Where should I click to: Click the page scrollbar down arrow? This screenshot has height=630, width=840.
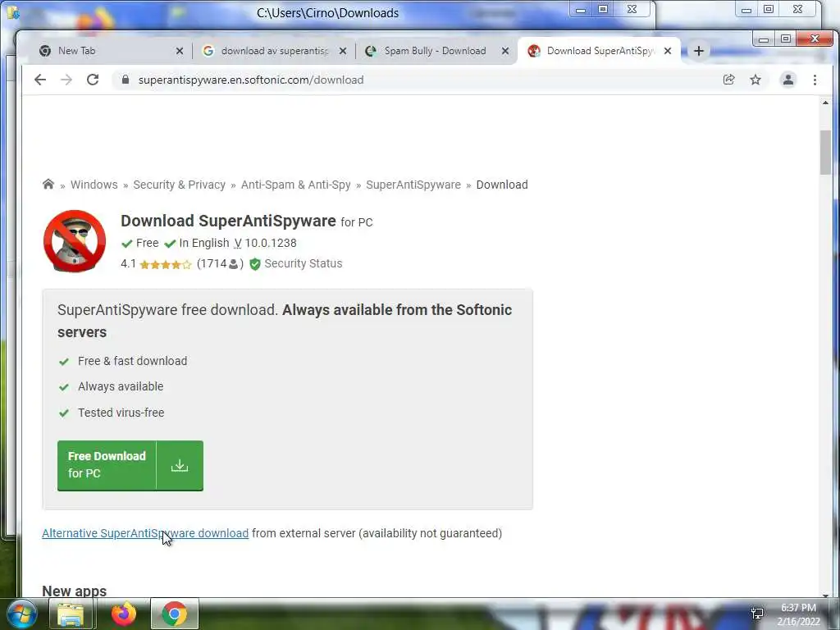point(825,595)
